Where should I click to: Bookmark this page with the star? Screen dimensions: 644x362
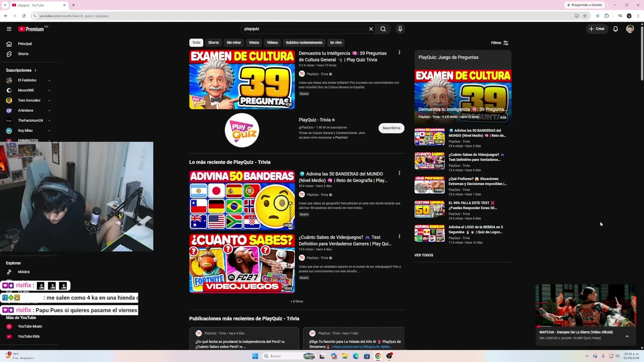point(585,16)
